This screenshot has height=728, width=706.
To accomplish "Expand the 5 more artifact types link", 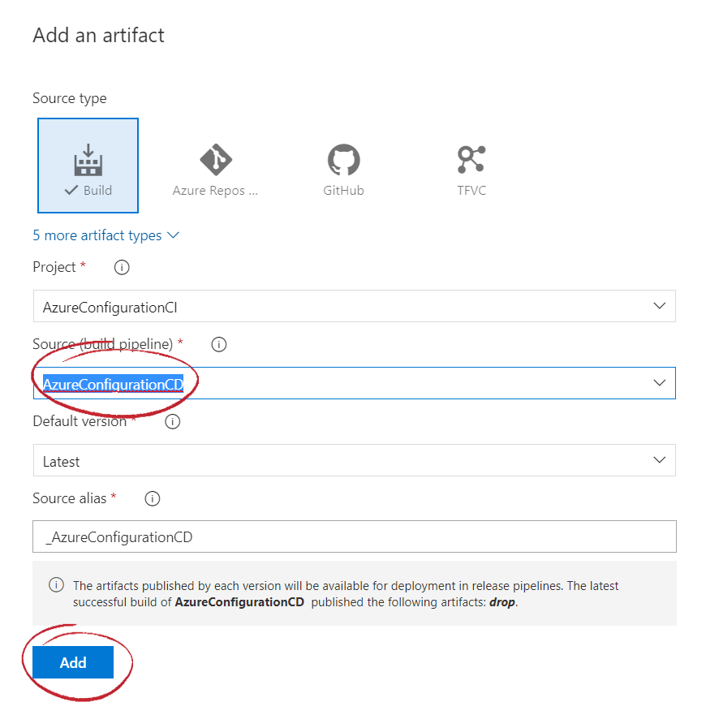I will pyautogui.click(x=105, y=235).
